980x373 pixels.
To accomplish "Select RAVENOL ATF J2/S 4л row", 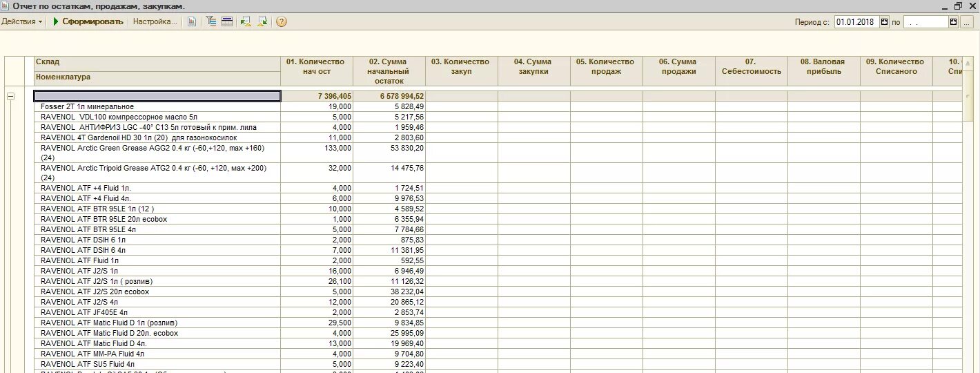I will tap(157, 302).
